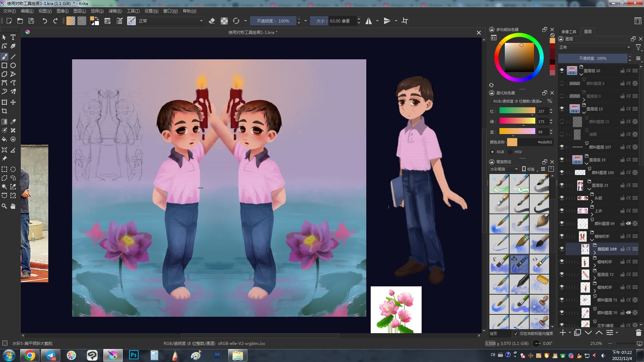
Task: Hide layer group 图层组 10
Action: [x=562, y=70]
